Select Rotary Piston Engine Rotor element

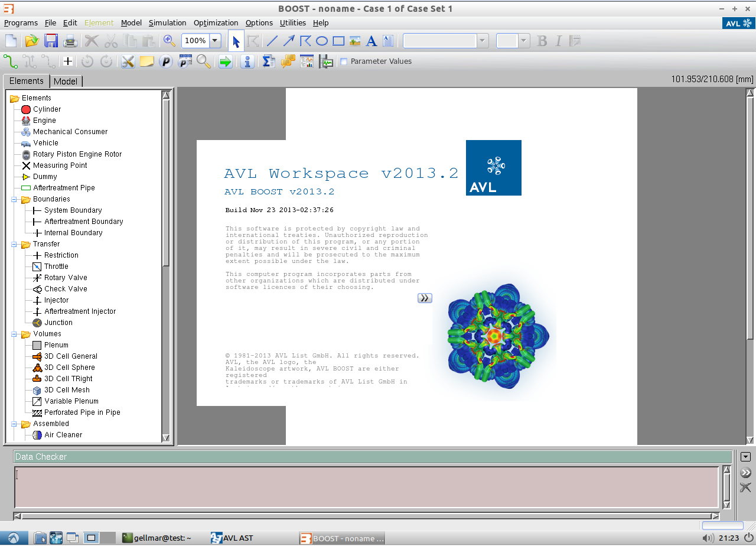coord(77,154)
